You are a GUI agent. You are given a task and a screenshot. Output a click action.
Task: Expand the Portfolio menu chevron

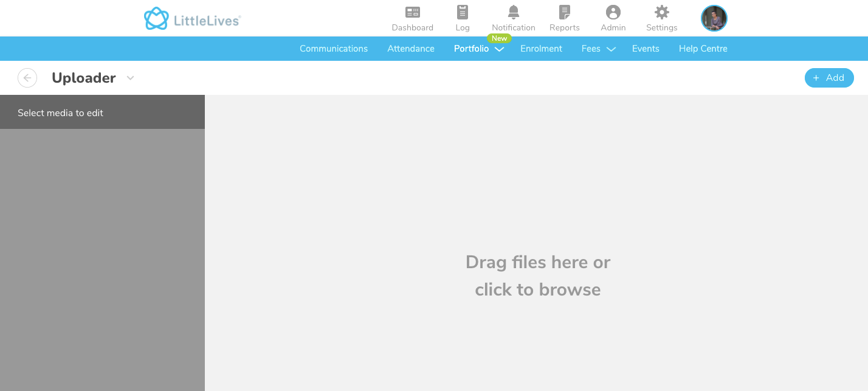pos(499,49)
